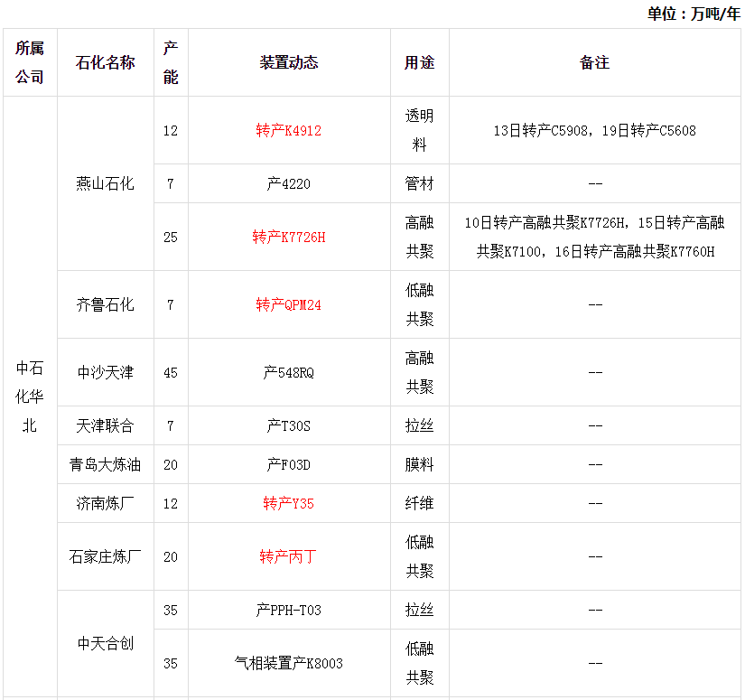Click 拉丝 in the 产PPH-T03 row

coord(420,610)
